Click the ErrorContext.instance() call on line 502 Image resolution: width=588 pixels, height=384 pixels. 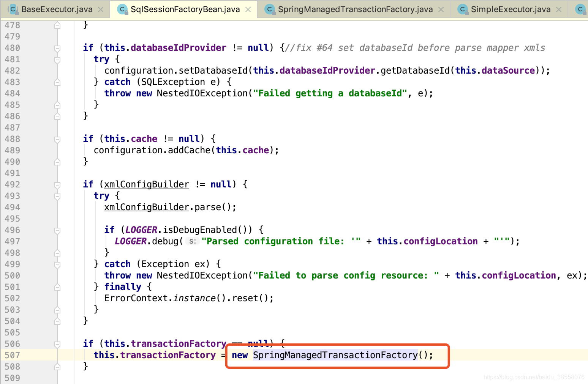165,298
